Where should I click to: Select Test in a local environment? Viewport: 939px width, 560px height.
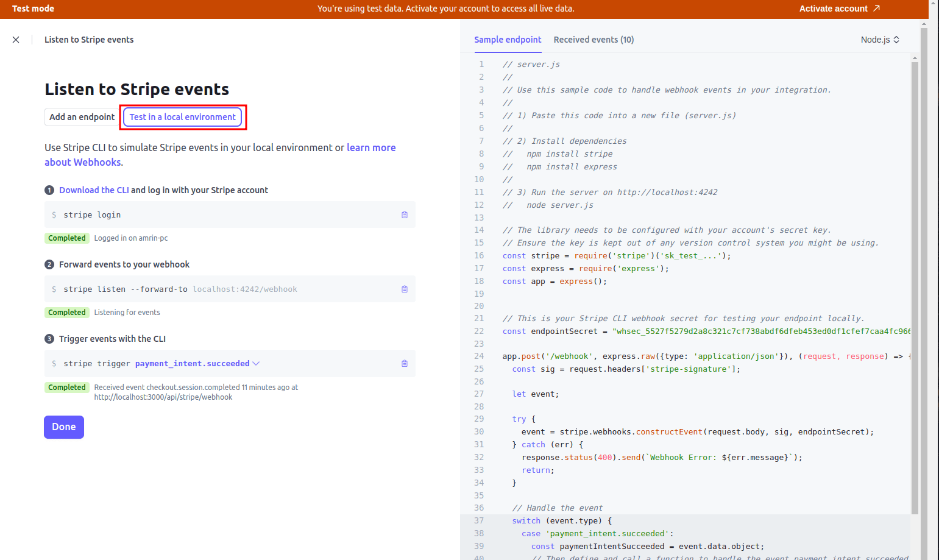point(182,116)
